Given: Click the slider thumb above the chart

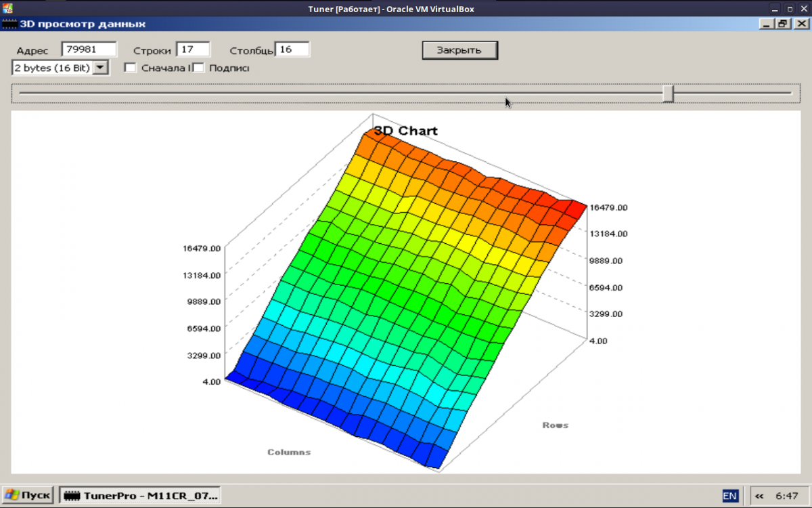Looking at the screenshot, I should [x=668, y=93].
